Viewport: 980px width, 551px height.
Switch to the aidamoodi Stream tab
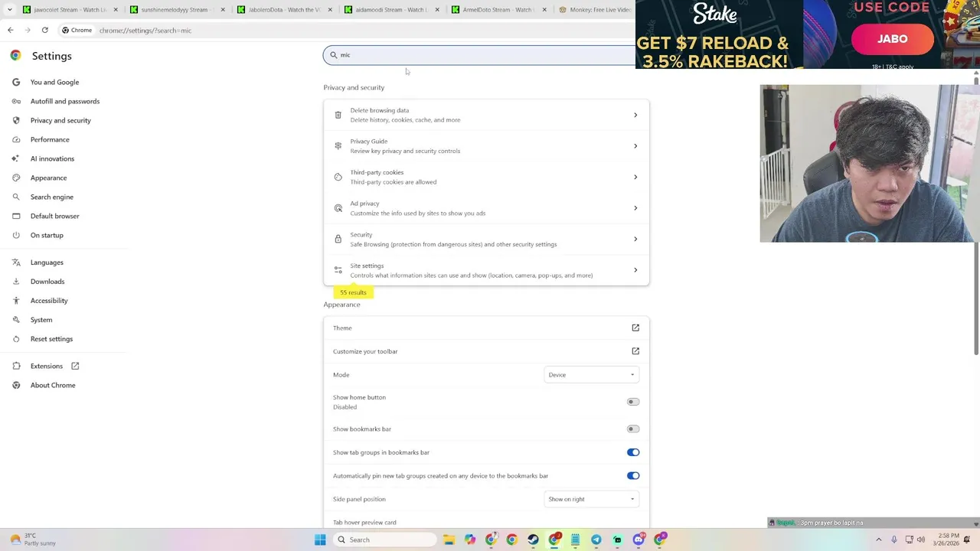click(391, 10)
